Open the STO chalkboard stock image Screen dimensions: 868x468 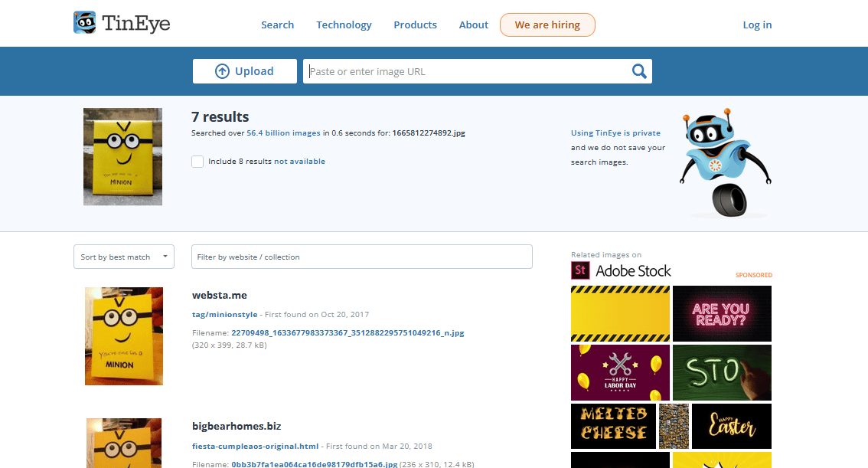click(722, 373)
